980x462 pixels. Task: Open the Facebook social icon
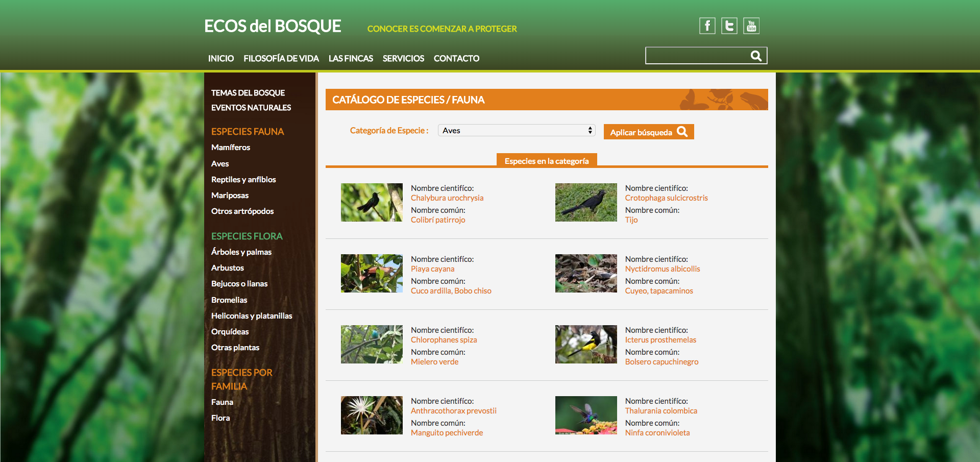(x=707, y=26)
